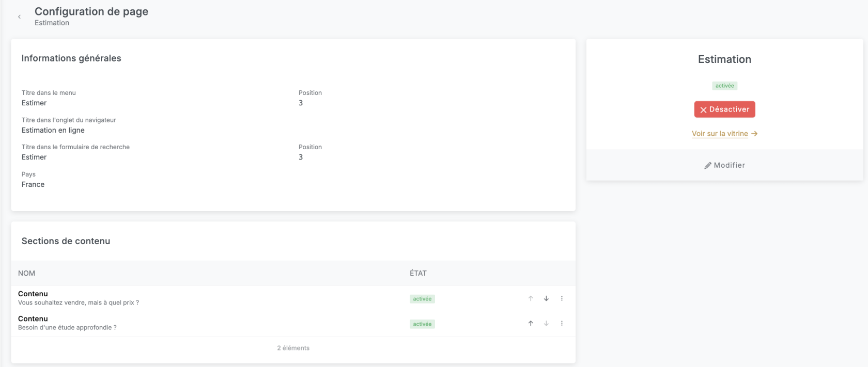
Task: Open the 'Voir sur la vitrine' link
Action: (720, 134)
